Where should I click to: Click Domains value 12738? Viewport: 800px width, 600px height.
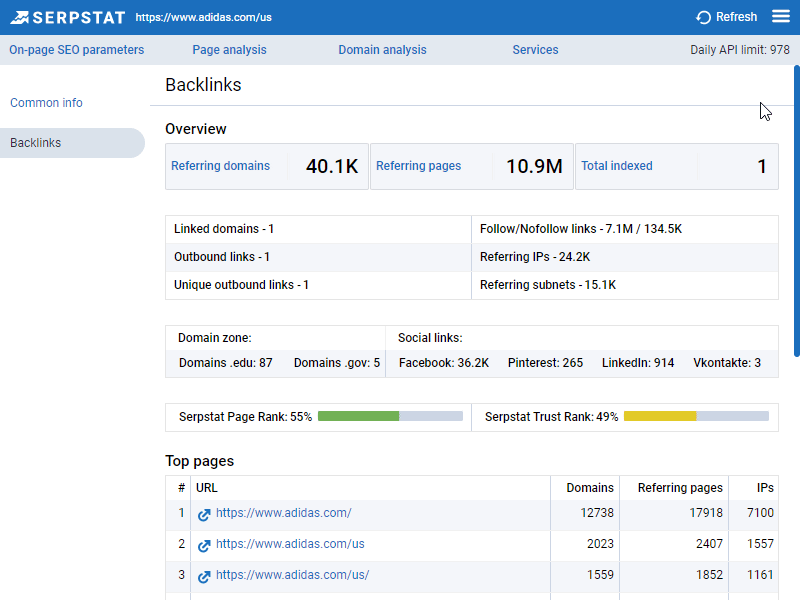pyautogui.click(x=597, y=513)
